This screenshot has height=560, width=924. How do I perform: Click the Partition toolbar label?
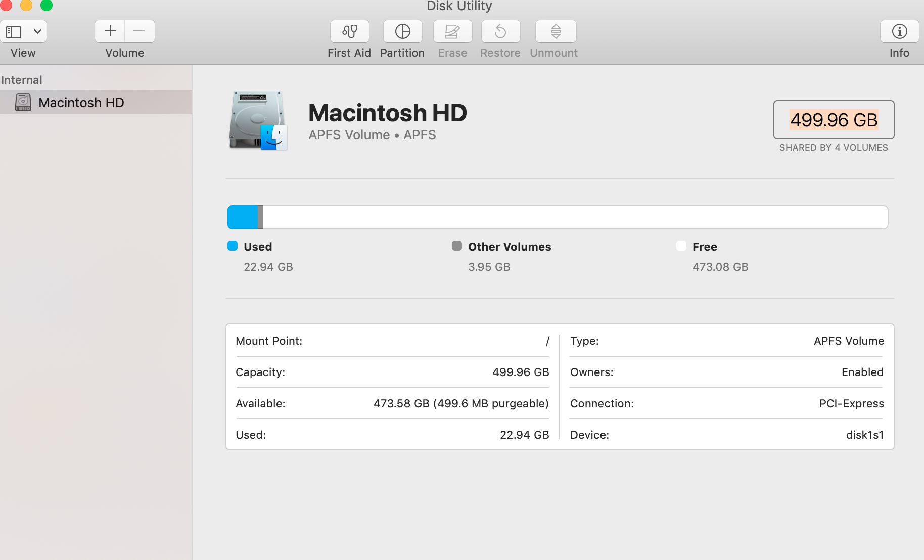(402, 53)
